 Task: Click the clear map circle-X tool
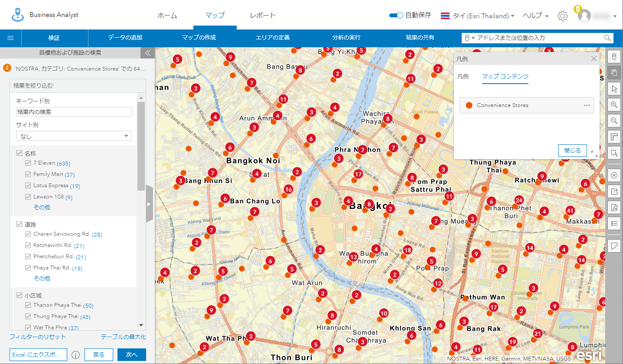pos(614,175)
